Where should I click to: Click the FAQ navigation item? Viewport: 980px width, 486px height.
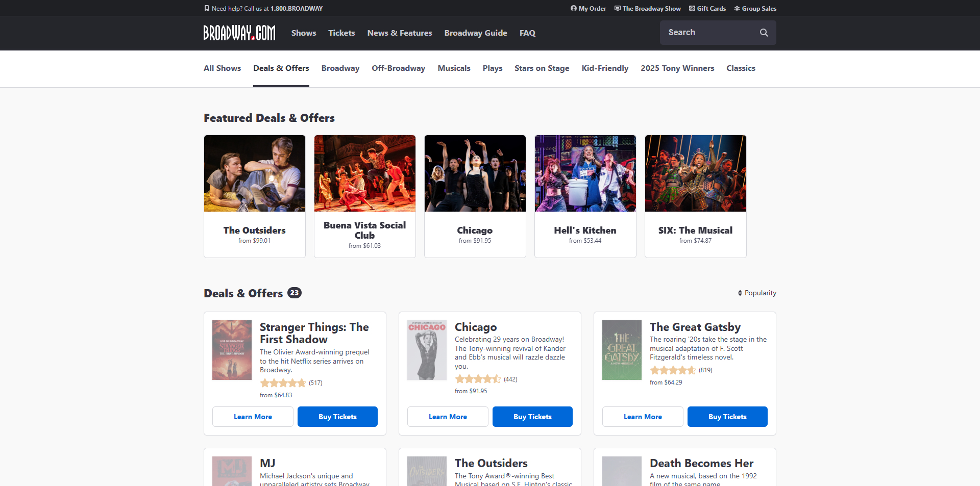coord(527,33)
